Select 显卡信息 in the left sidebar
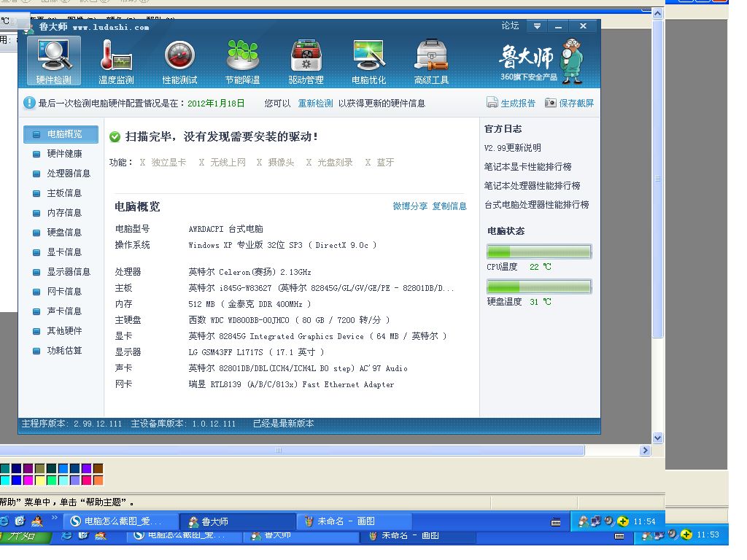 click(x=64, y=252)
